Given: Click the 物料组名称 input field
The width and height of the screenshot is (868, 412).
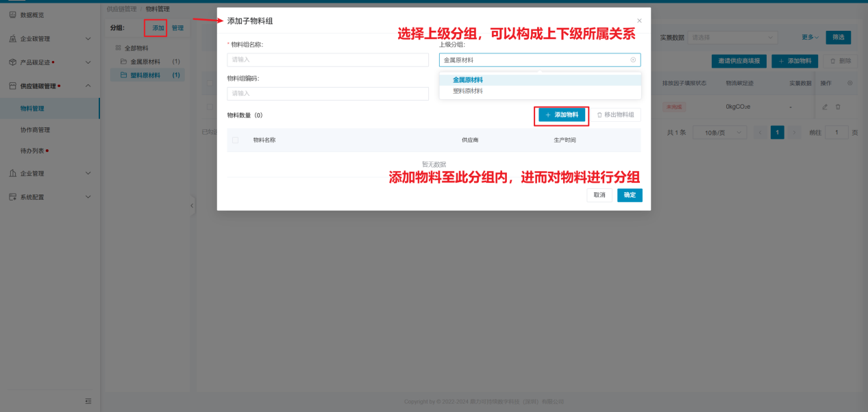Looking at the screenshot, I should click(x=327, y=60).
